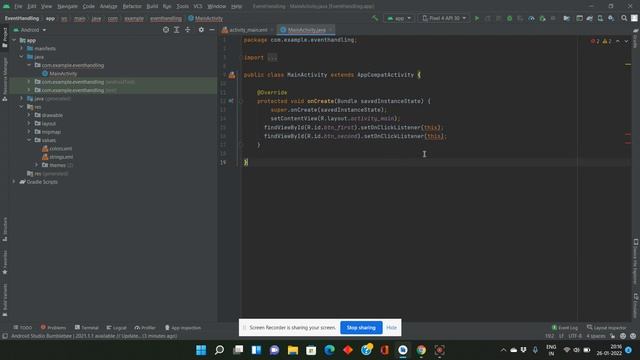Viewport: 640px width, 360px height.
Task: Expand the layout folder
Action: [x=29, y=123]
